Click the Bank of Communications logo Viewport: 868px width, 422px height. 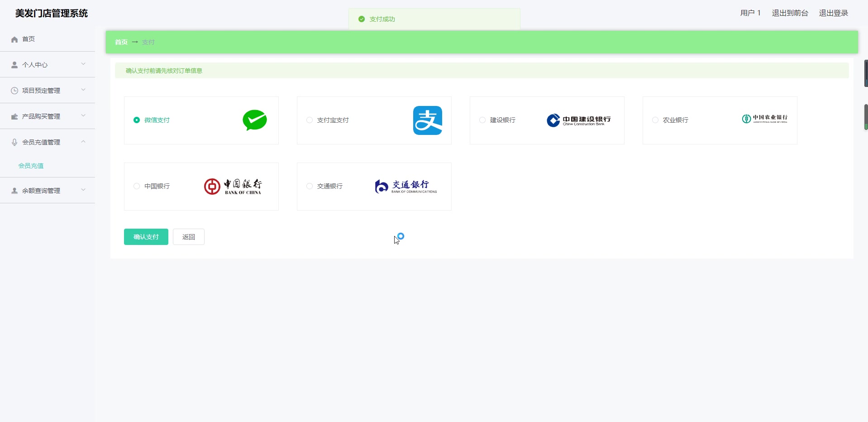point(406,186)
